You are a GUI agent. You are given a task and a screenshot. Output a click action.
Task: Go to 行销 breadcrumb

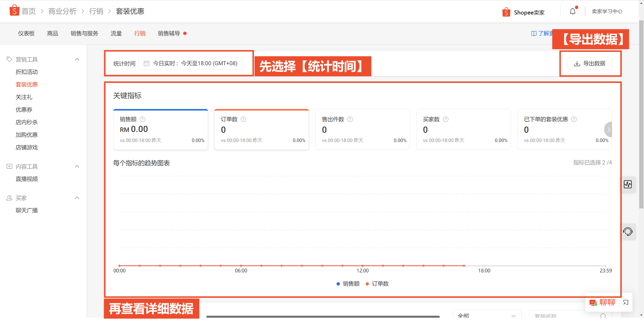pyautogui.click(x=96, y=11)
